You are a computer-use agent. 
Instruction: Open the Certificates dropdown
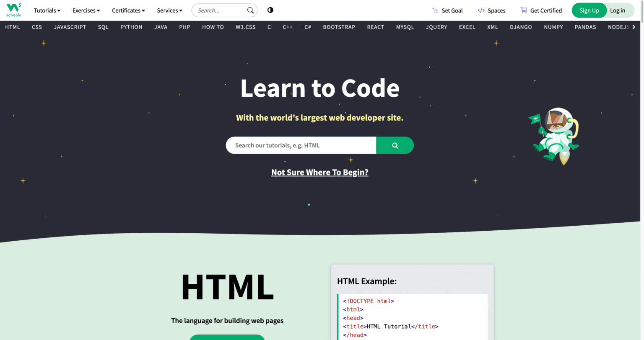pos(128,10)
